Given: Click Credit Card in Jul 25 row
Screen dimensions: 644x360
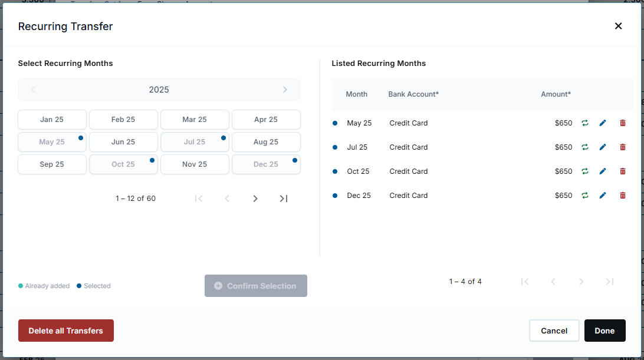Looking at the screenshot, I should tap(409, 147).
